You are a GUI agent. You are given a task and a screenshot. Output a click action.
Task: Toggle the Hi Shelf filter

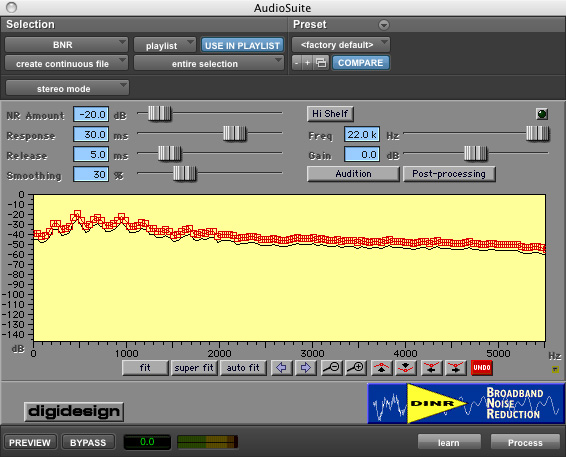point(330,114)
